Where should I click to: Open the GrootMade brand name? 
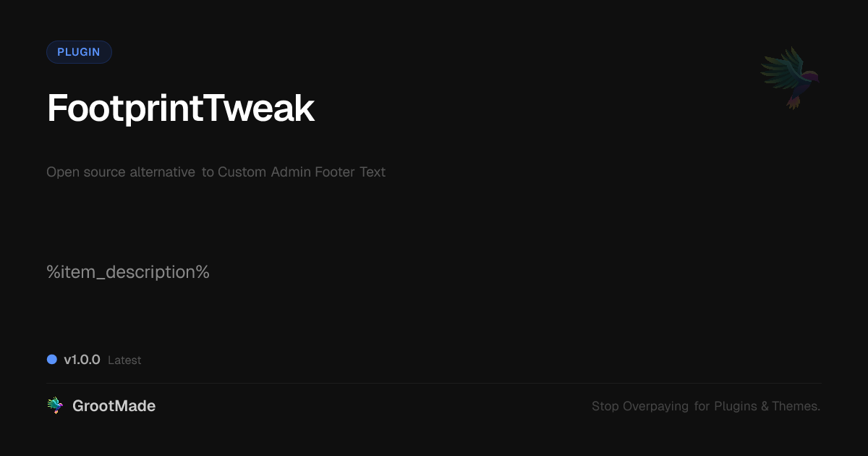[x=114, y=406]
